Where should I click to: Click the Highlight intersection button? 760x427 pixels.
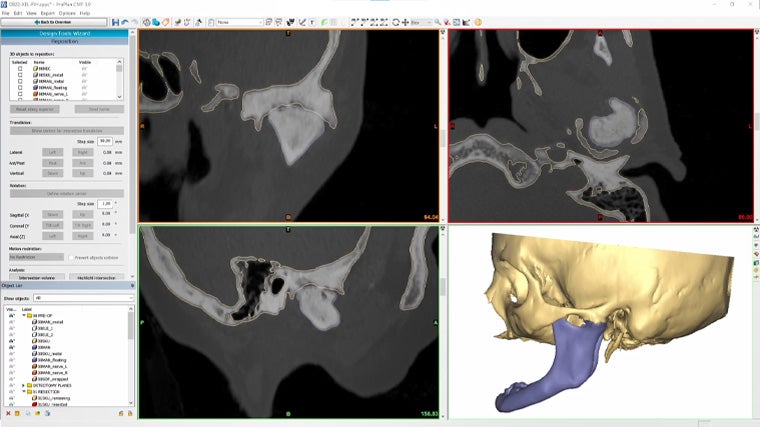pos(96,278)
